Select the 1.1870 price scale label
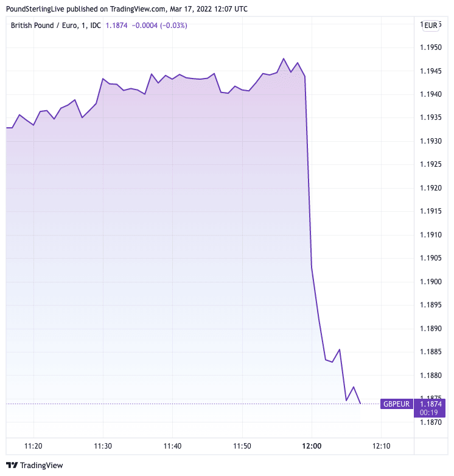Screen dimensions: 454x476 431,422
